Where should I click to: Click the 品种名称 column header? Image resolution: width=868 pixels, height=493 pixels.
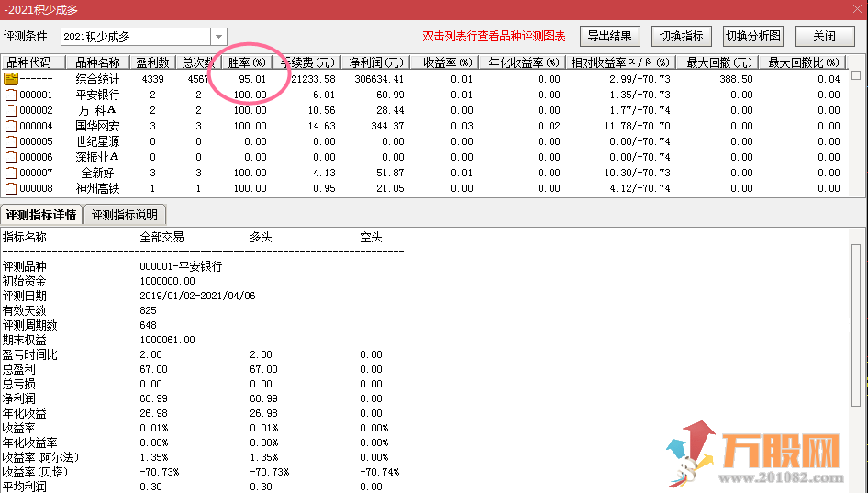[97, 62]
